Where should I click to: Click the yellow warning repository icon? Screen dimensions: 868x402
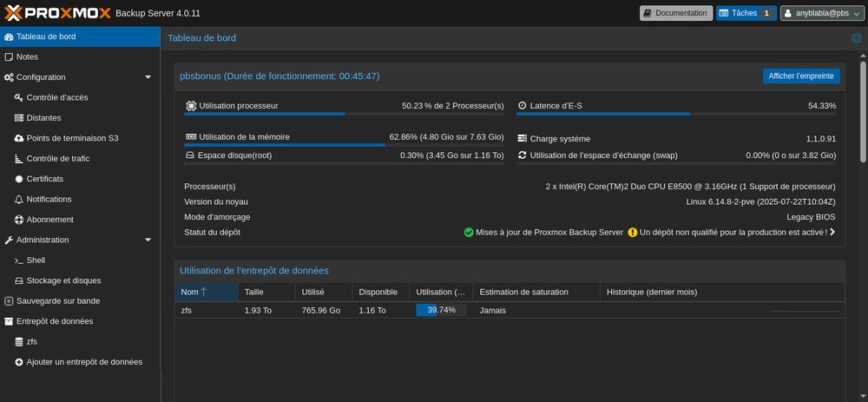click(x=632, y=233)
